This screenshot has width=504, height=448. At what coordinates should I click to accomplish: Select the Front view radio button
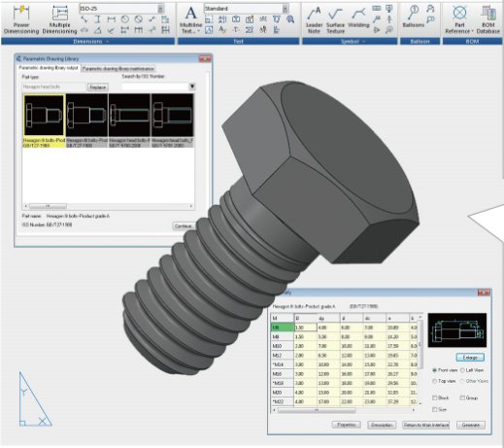click(435, 370)
